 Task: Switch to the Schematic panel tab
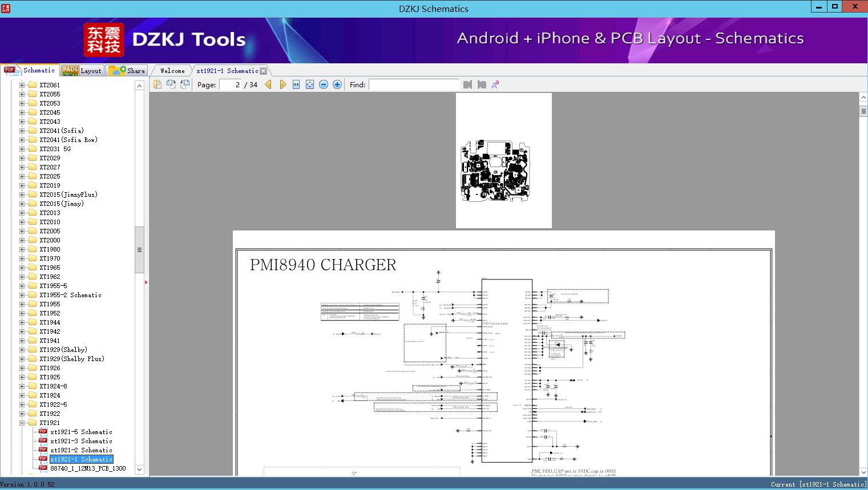click(30, 70)
